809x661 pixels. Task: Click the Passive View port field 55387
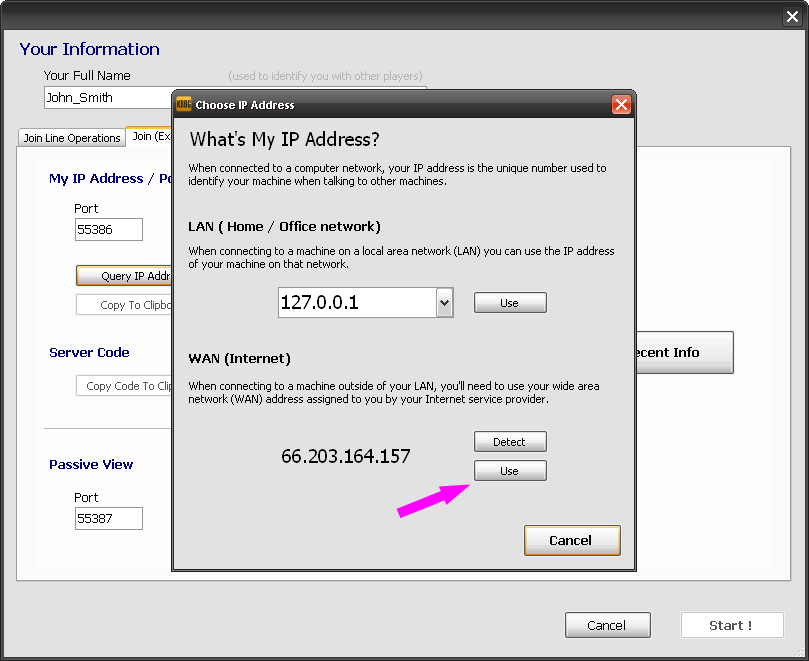tap(108, 519)
